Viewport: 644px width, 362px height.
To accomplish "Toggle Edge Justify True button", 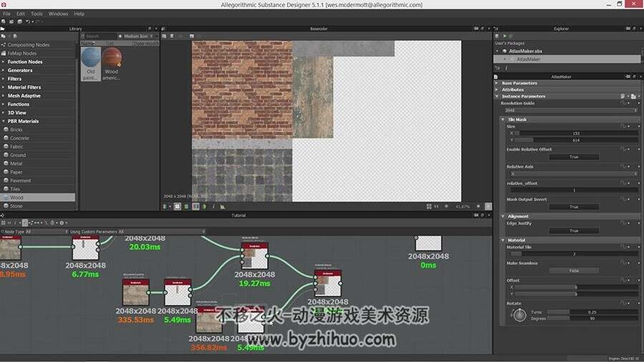I will tap(574, 230).
